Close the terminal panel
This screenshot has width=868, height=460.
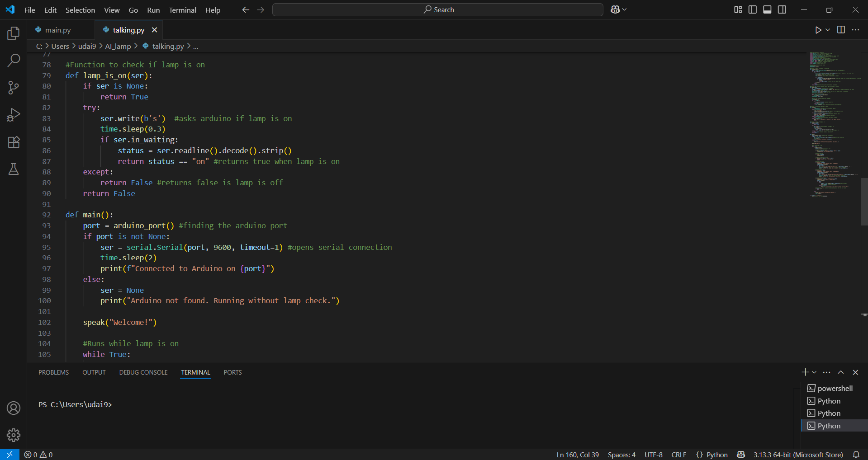855,372
